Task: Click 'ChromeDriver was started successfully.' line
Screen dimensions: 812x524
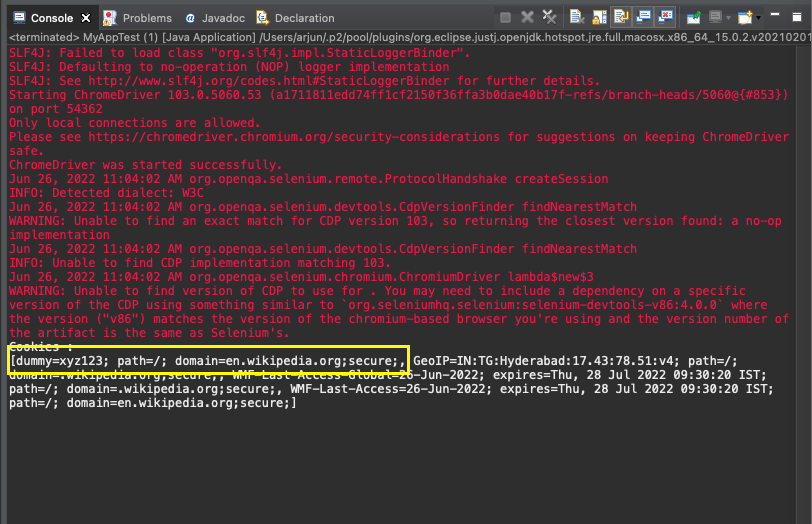Action: click(146, 165)
